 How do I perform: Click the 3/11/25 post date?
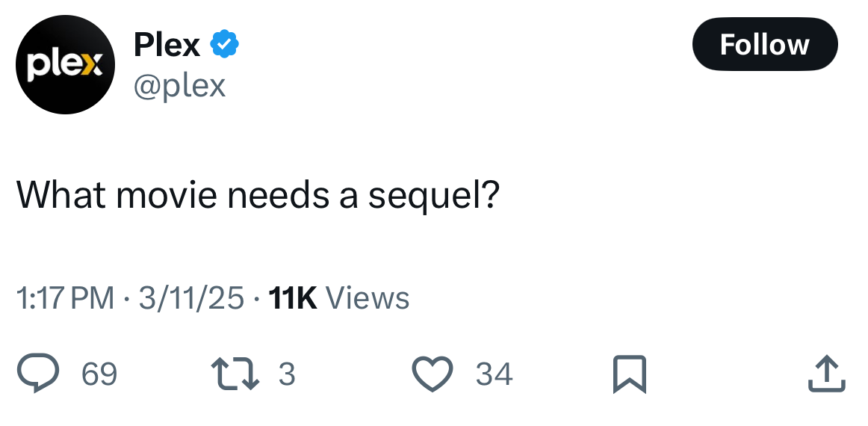click(190, 298)
